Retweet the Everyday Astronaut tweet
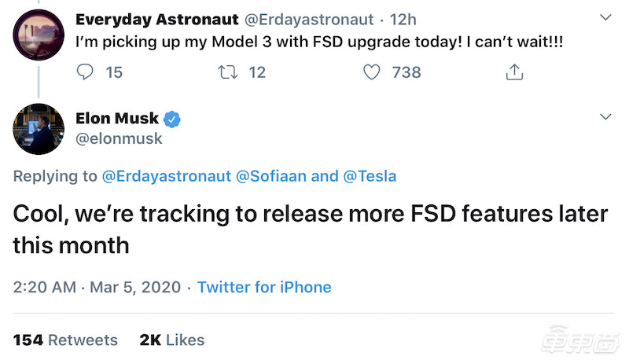This screenshot has height=364, width=629. pos(227,72)
